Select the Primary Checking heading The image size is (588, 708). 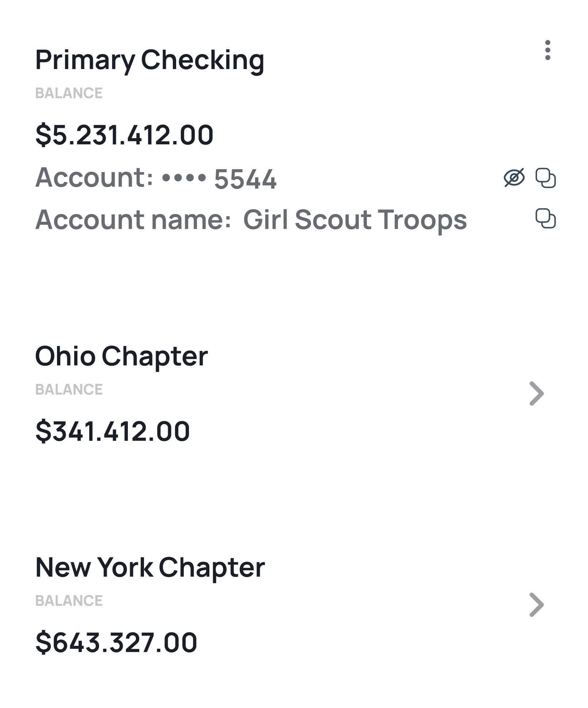click(x=149, y=60)
